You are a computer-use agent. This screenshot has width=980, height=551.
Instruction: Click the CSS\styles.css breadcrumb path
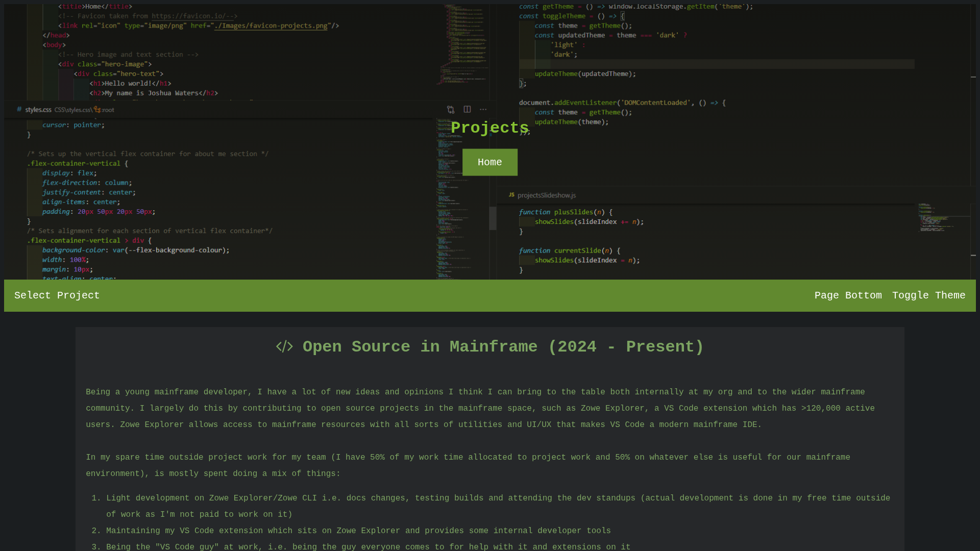pyautogui.click(x=72, y=110)
